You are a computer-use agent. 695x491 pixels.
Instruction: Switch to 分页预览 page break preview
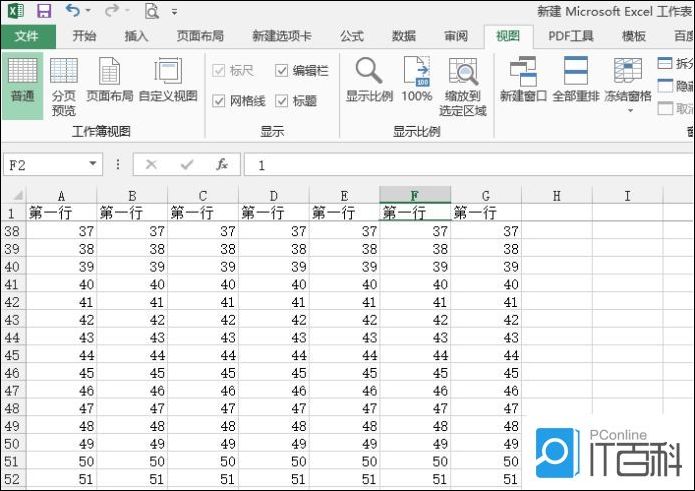tap(64, 86)
